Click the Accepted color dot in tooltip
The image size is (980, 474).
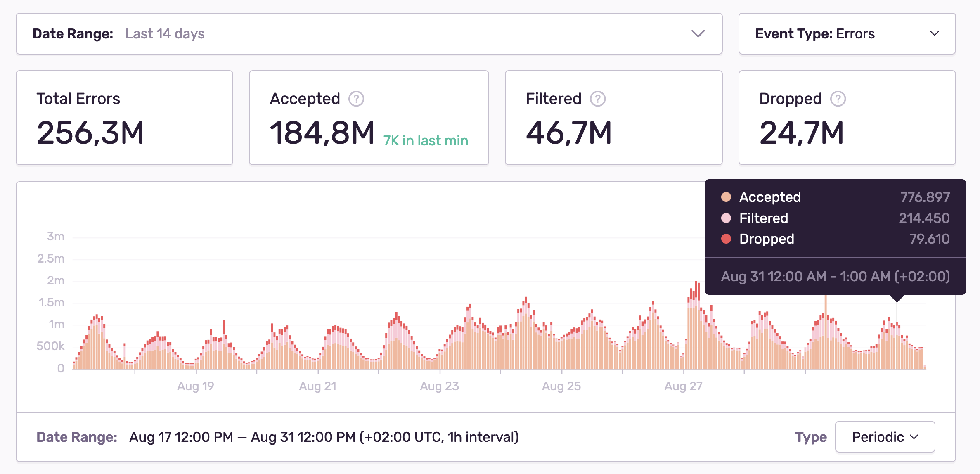click(726, 197)
